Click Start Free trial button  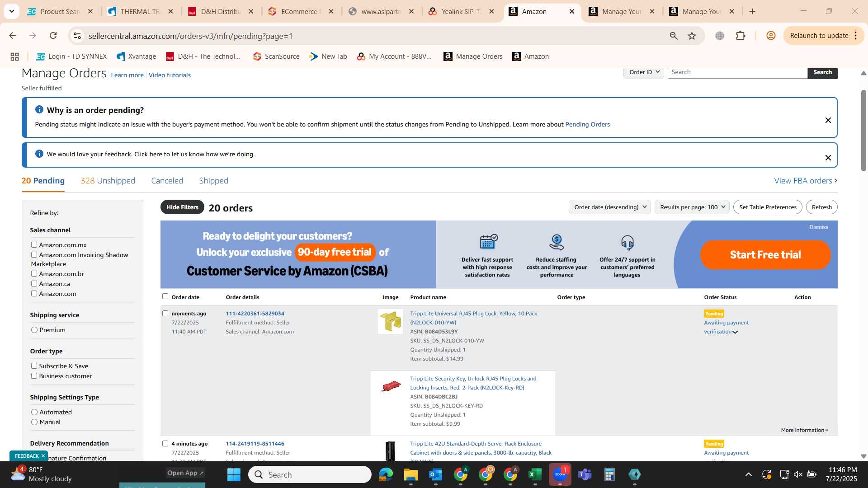765,255
